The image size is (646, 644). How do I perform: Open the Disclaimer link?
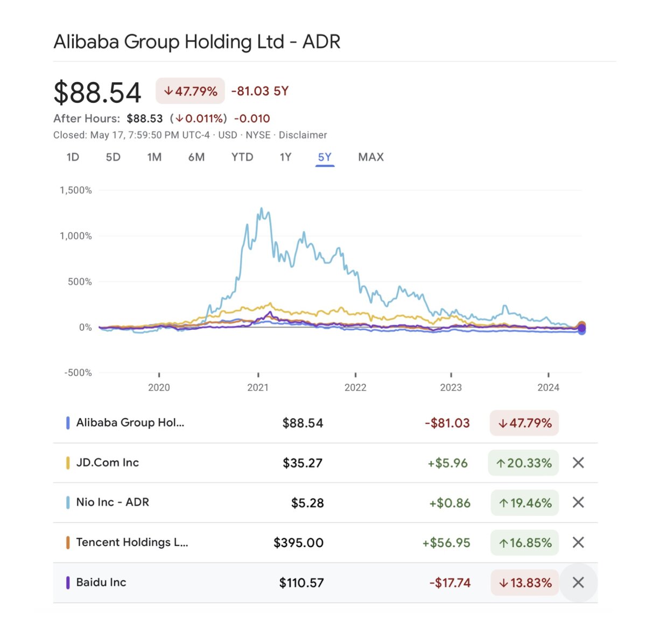coord(303,135)
